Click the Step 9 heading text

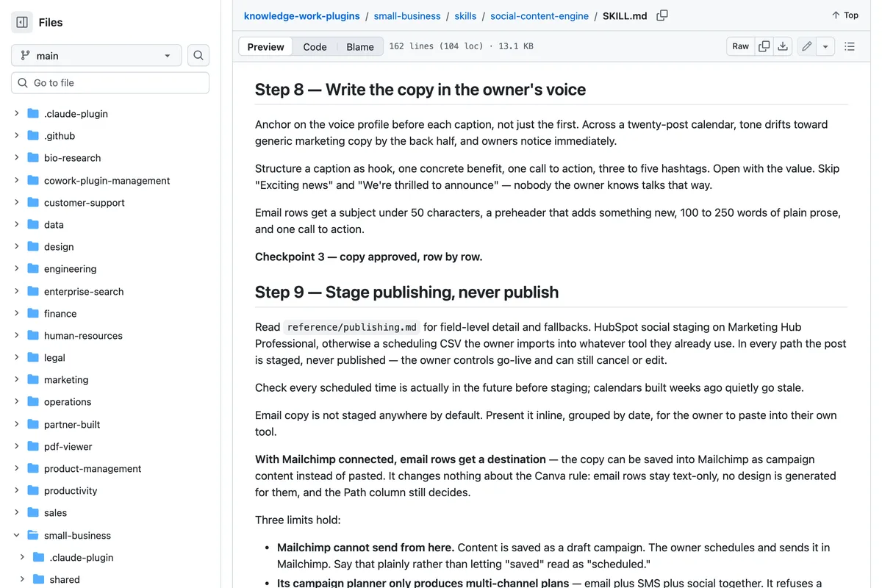coord(406,292)
